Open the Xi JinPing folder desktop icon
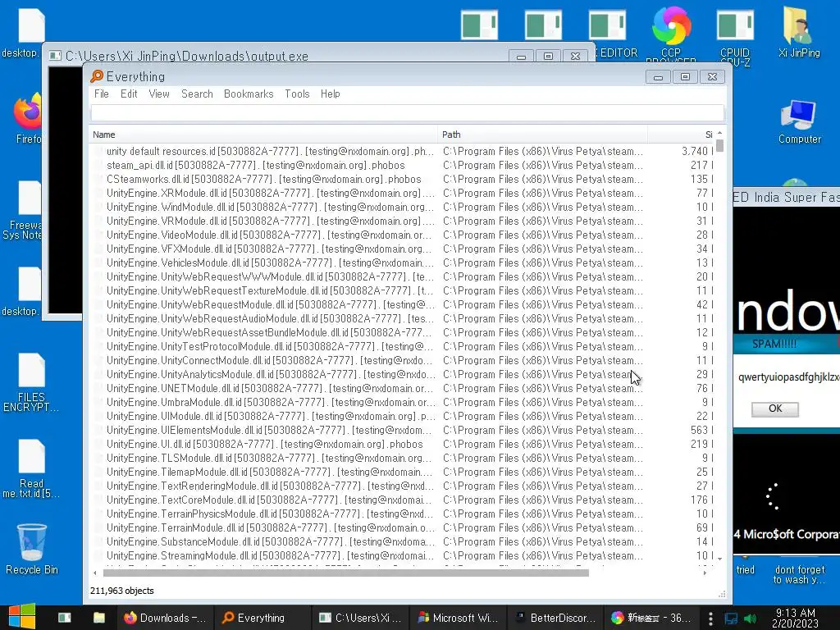This screenshot has height=630, width=840. (x=799, y=32)
